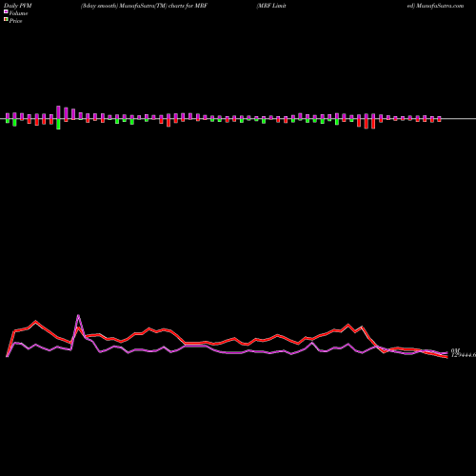Select the 'Price' legend label
This screenshot has width=476, height=476.
click(15, 21)
